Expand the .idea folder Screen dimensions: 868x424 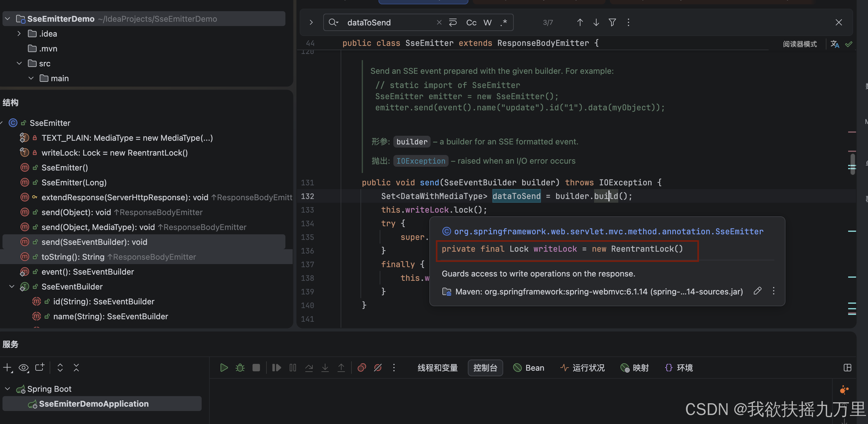[19, 33]
